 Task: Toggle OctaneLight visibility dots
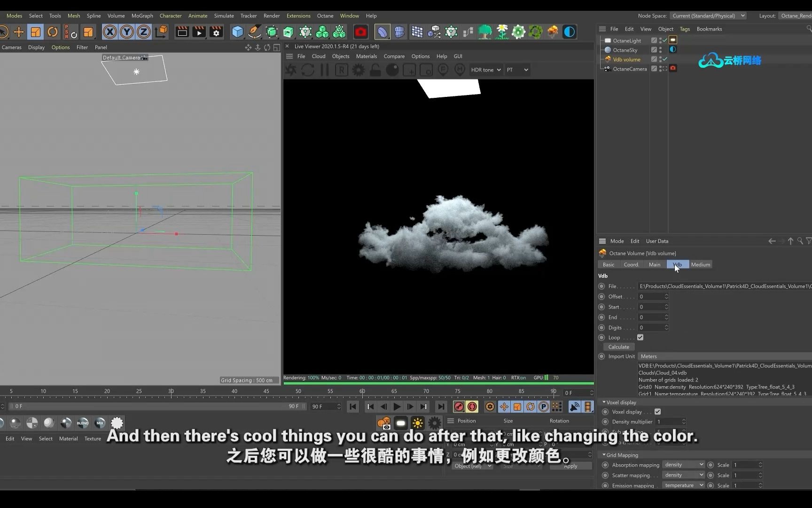[x=660, y=40]
